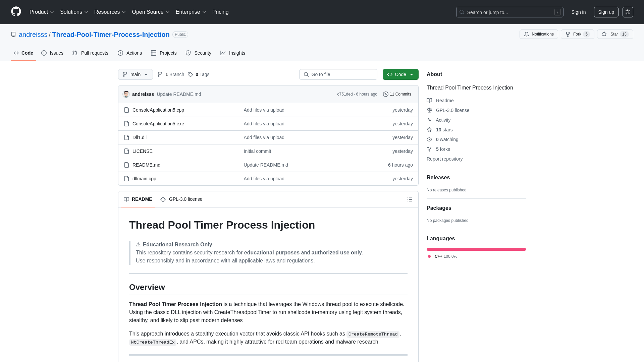Open the command palette icon in header
The image size is (644, 362).
[628, 12]
